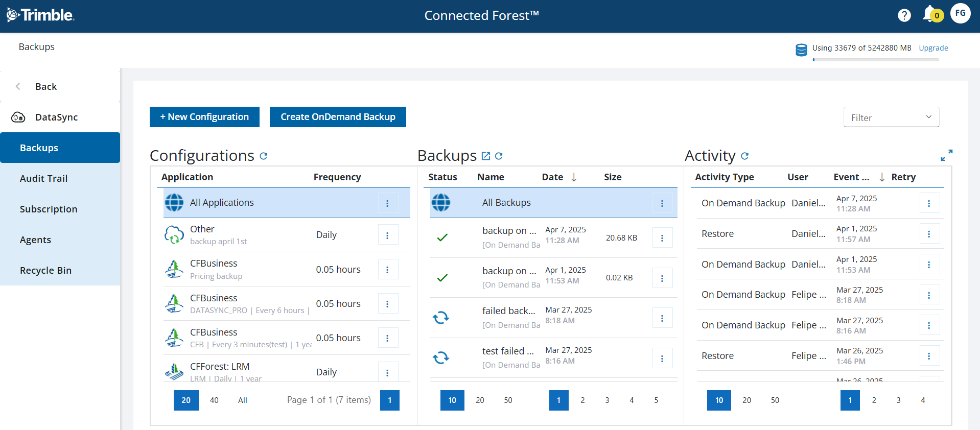
Task: Open Subscription in sidebar
Action: tap(60, 209)
